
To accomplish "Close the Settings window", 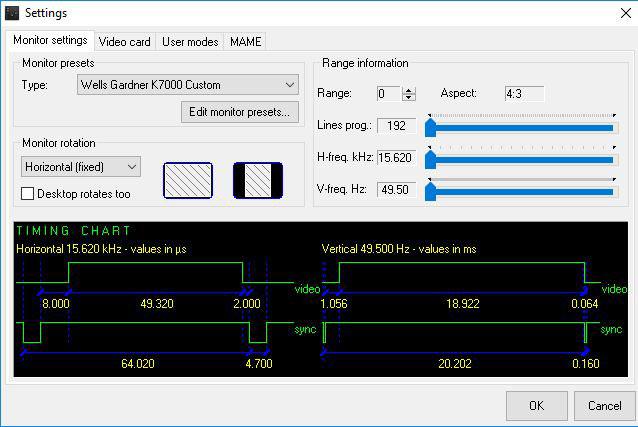I will 626,13.
